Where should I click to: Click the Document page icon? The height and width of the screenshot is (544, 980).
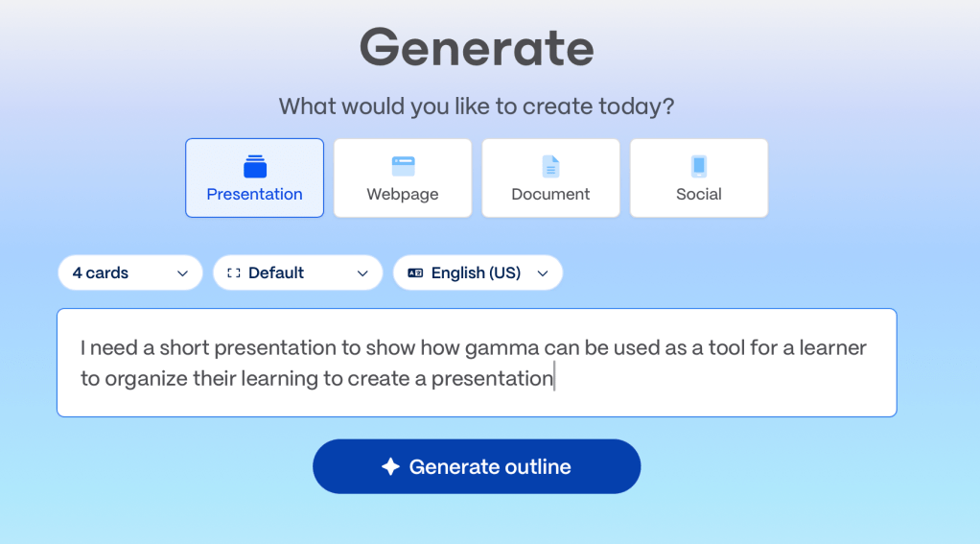(x=550, y=166)
